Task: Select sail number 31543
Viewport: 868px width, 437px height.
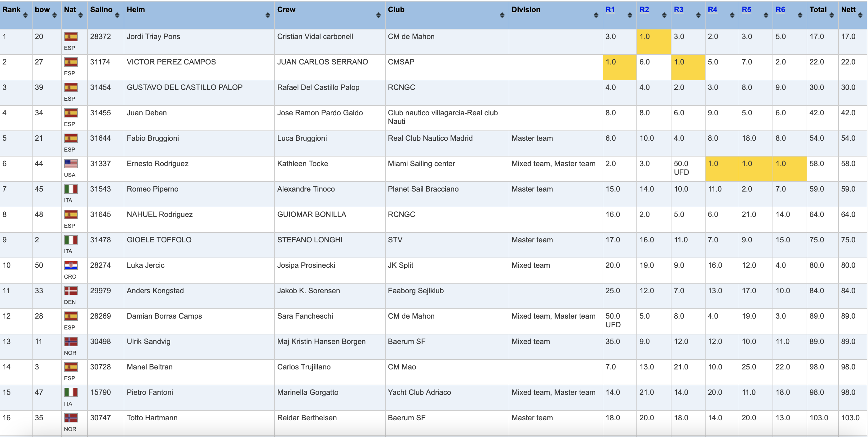Action: (100, 189)
